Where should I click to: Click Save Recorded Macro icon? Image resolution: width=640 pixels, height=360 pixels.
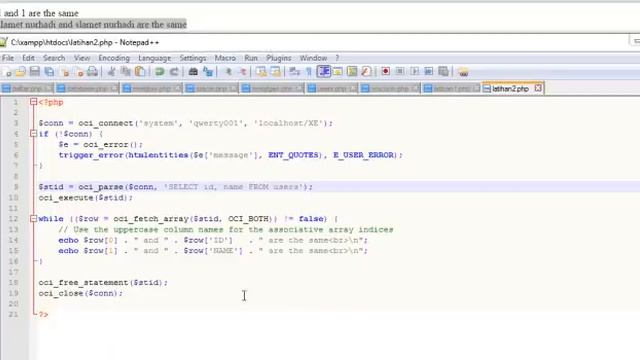(x=443, y=72)
